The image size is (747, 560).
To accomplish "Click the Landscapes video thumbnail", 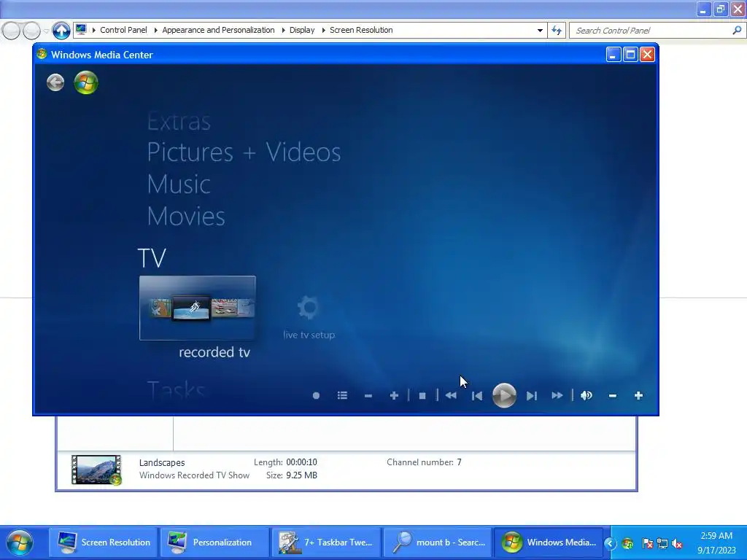I will [96, 470].
